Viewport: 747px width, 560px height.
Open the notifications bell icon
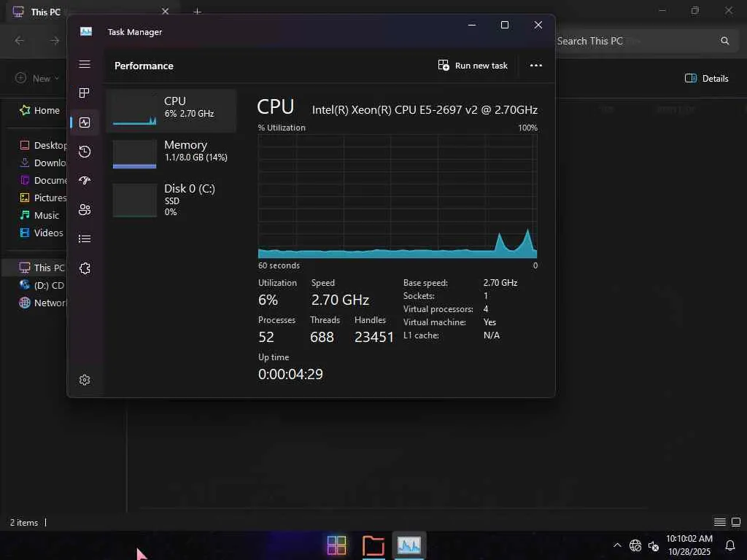point(729,545)
